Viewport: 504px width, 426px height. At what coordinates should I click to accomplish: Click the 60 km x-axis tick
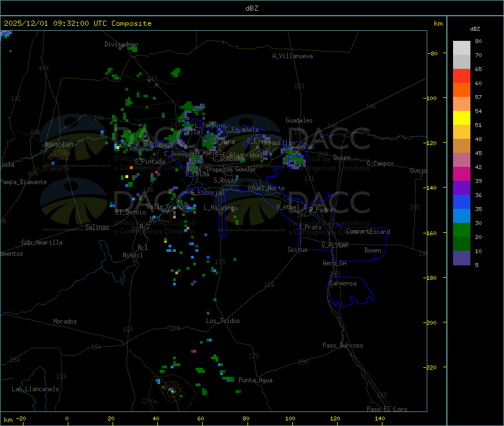[x=200, y=418]
